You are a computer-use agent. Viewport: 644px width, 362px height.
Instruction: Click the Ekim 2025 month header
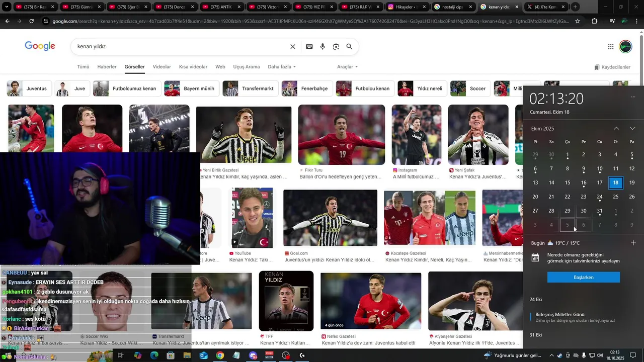[x=542, y=129]
